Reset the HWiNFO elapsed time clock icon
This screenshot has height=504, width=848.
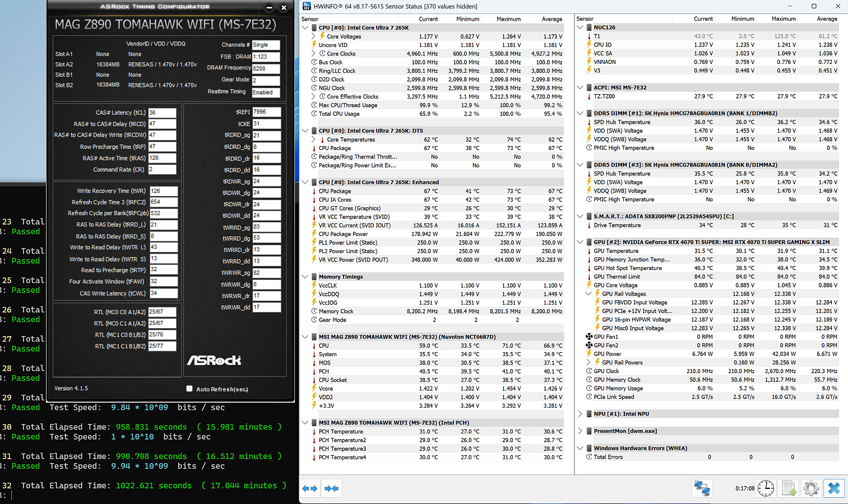click(766, 488)
